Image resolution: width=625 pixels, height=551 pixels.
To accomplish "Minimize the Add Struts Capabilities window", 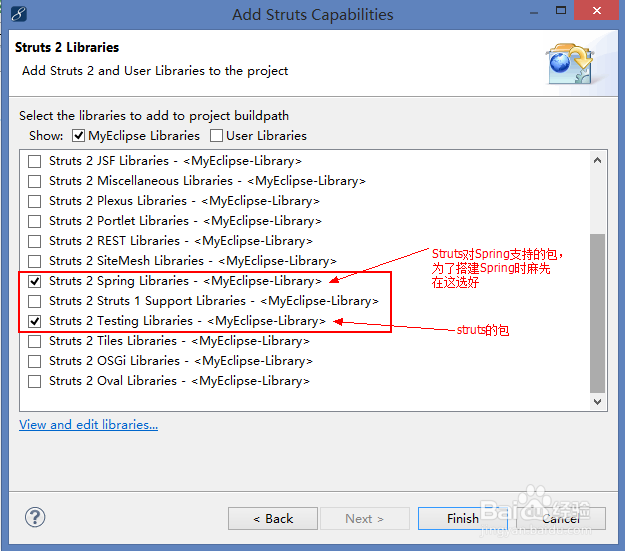I will 534,12.
